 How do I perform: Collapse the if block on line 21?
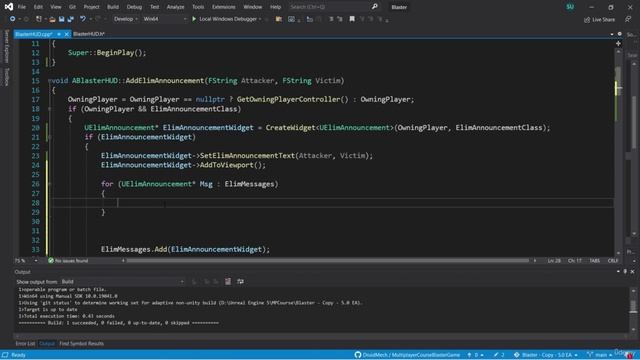[x=50, y=137]
